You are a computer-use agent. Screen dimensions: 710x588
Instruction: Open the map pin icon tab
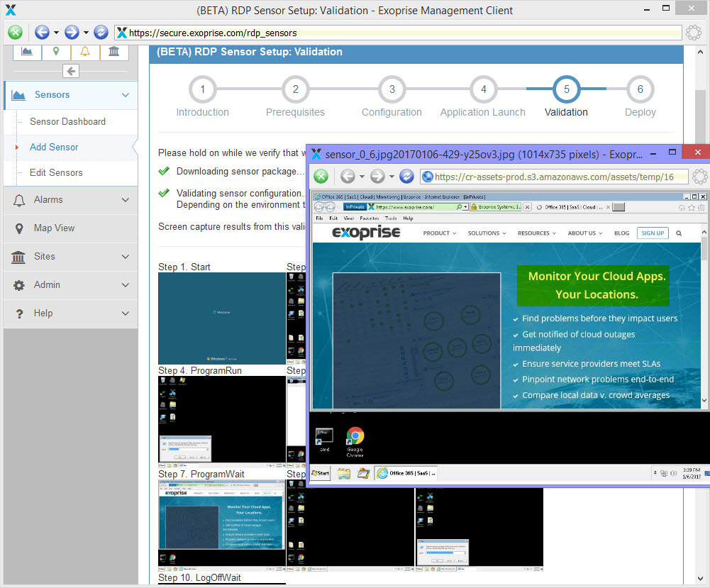[x=56, y=52]
